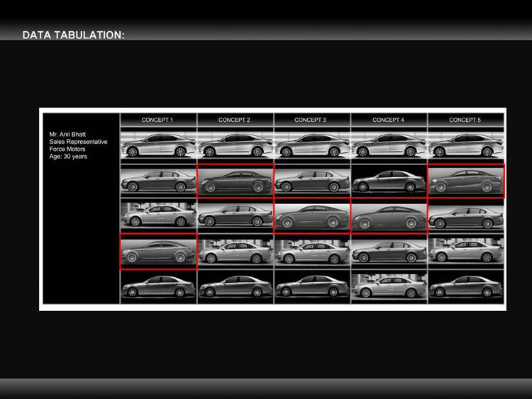Viewport: 532px width, 399px height.
Task: Click bottom row car in Concept 1 column
Action: click(158, 287)
